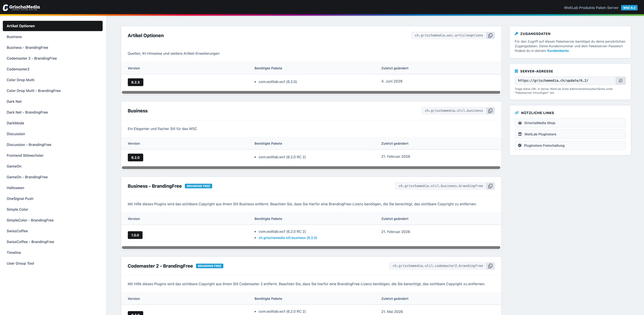
Task: Click 'WoltLab Produkte Paket-Server' header text
Action: tap(591, 8)
